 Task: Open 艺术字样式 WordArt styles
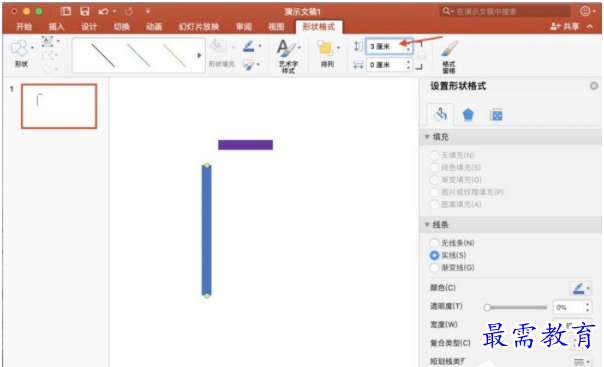coord(288,56)
